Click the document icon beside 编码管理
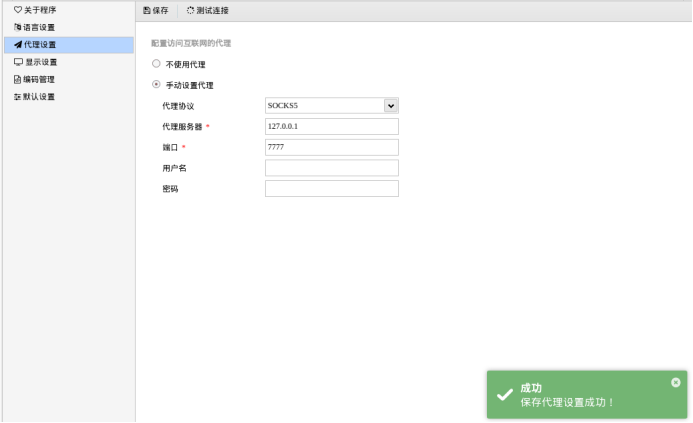This screenshot has height=423, width=693. 17,79
